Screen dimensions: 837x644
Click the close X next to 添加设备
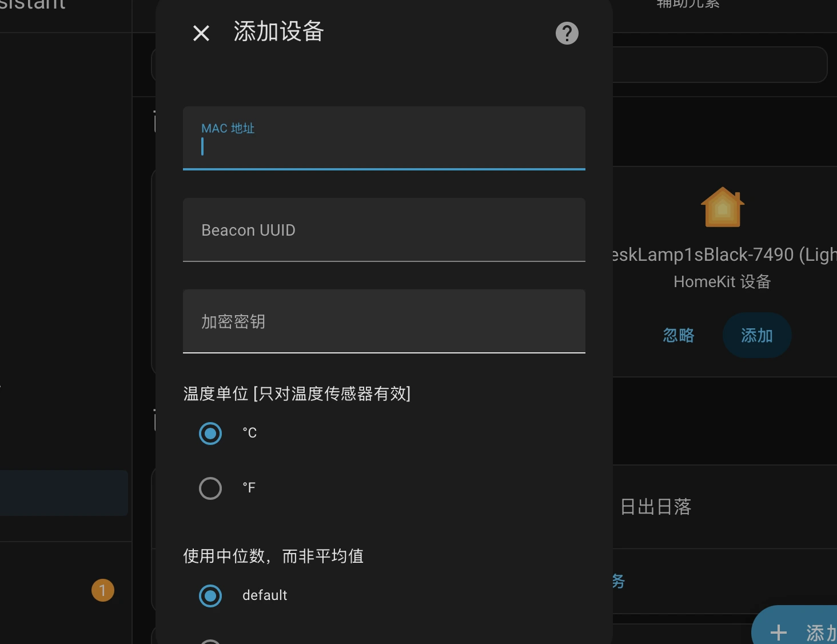[x=201, y=33]
